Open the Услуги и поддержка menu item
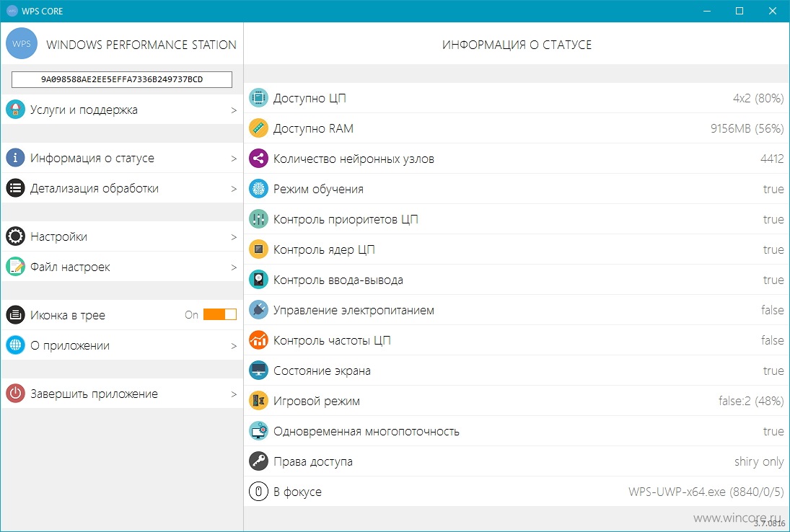This screenshot has width=790, height=532. 122,110
